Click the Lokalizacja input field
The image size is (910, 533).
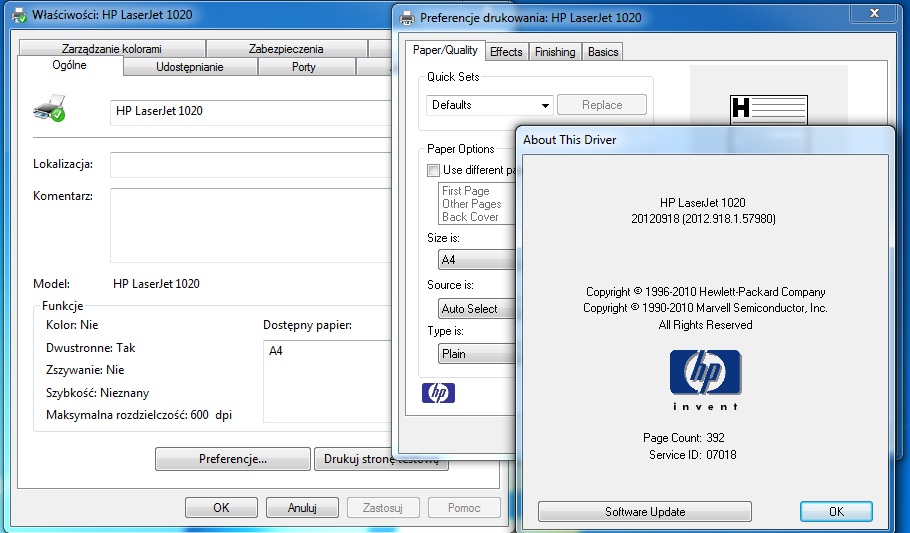pyautogui.click(x=251, y=165)
